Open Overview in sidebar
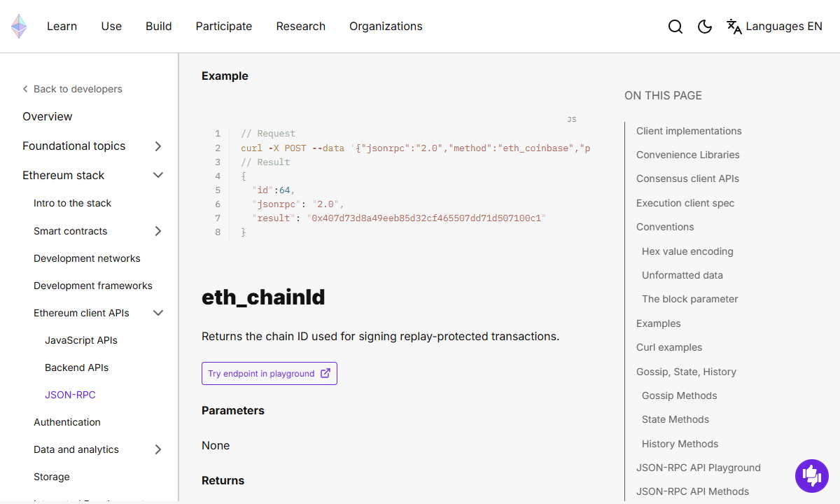Screen dimensions: 840x504 [48, 116]
